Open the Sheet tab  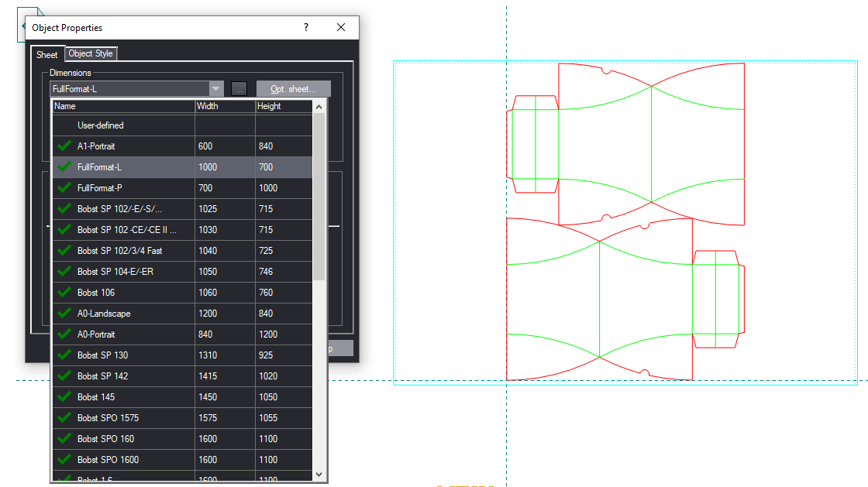pyautogui.click(x=47, y=54)
